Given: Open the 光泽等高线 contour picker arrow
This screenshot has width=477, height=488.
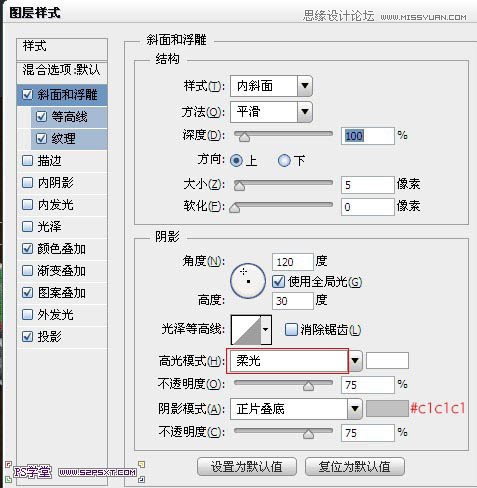Looking at the screenshot, I should click(266, 330).
